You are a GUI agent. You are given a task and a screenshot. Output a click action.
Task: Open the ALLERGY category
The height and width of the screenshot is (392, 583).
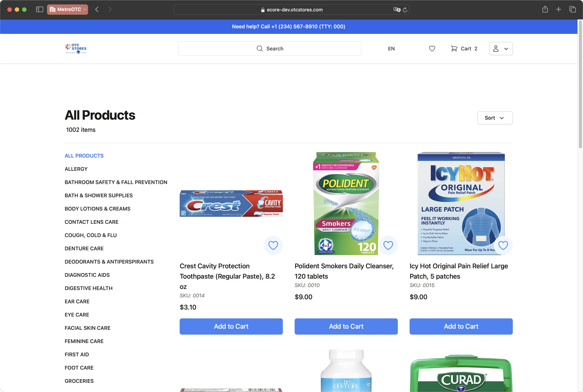coord(76,169)
